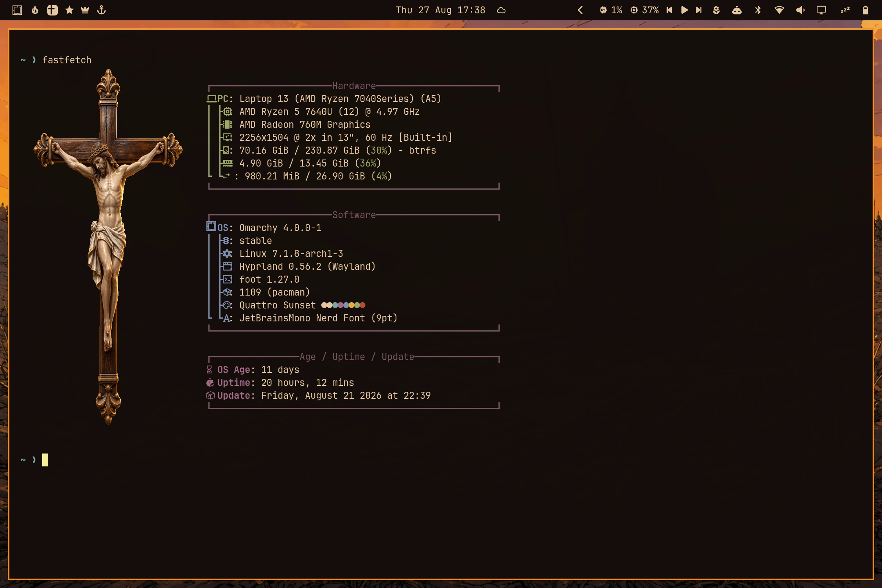Open the 1% CPU usage indicator
This screenshot has width=882, height=588.
tap(611, 10)
